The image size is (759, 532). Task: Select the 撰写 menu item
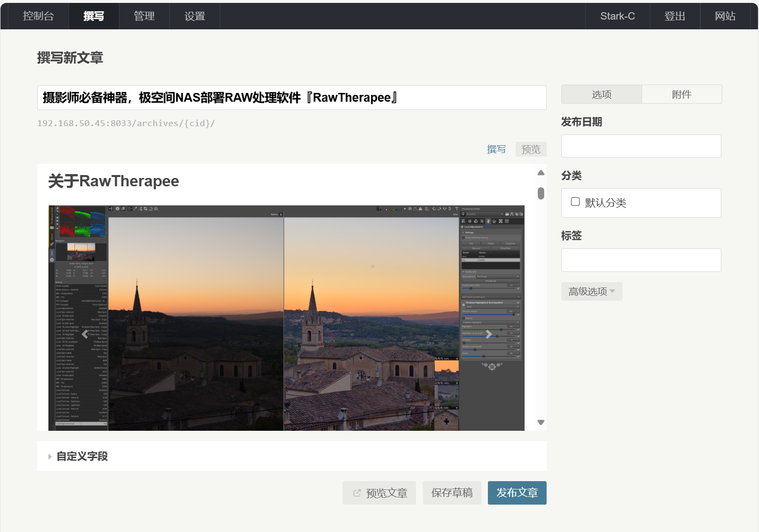click(93, 16)
